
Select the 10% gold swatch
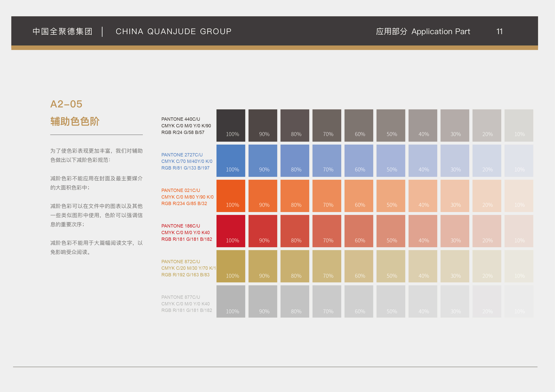click(519, 266)
